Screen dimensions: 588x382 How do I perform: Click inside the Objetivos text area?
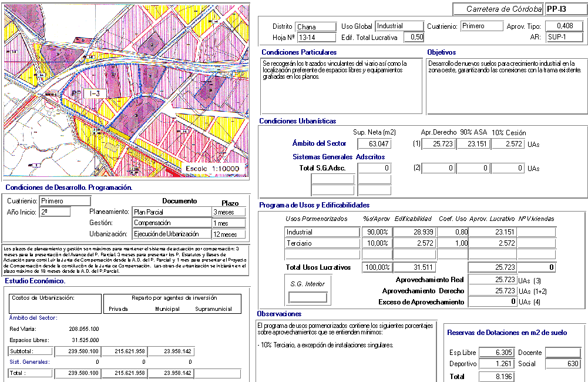coord(506,86)
